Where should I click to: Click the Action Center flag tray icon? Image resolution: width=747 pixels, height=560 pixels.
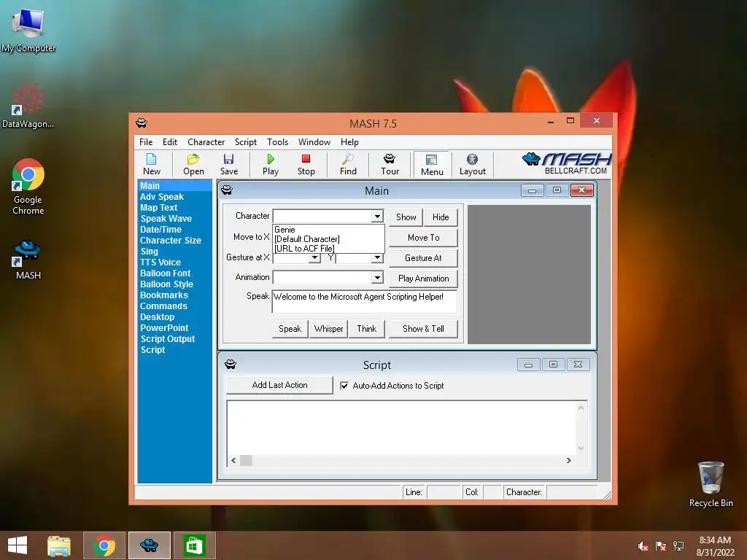[x=661, y=546]
